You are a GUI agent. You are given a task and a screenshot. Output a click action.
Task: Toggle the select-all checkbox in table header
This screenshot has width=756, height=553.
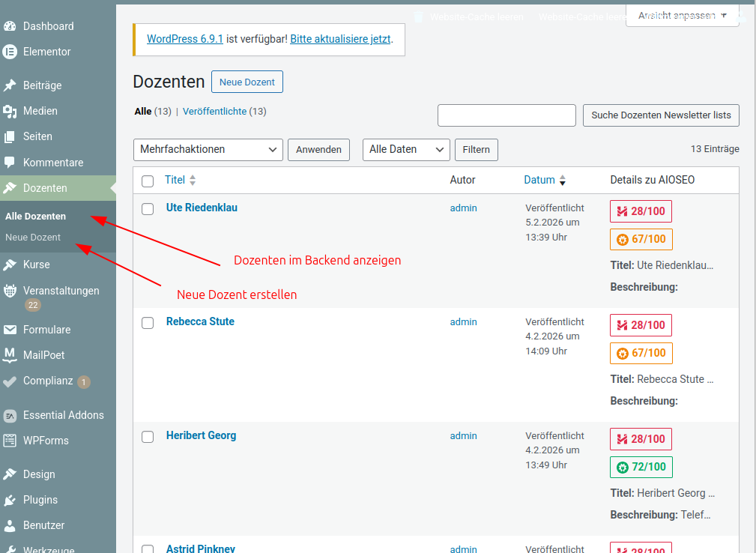click(148, 181)
